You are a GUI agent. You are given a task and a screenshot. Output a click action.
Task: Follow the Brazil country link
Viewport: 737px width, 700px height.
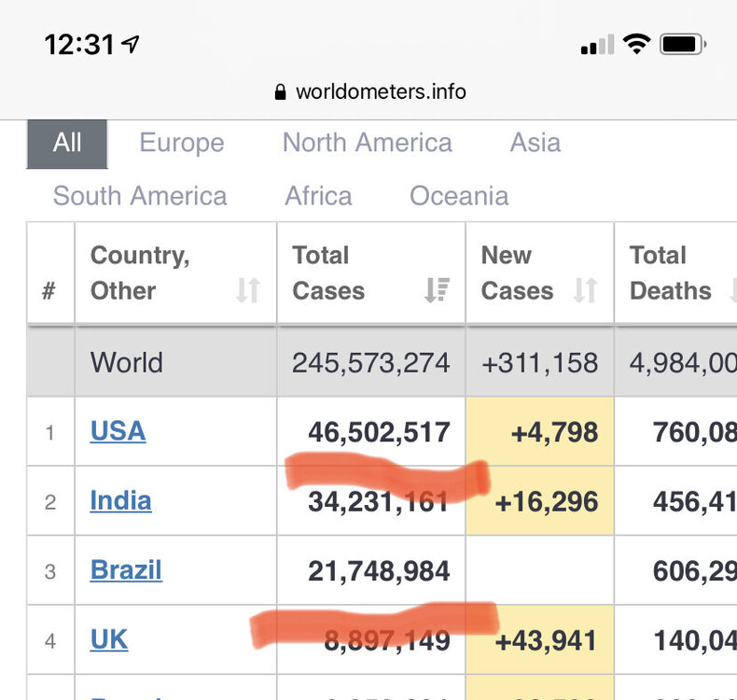coord(126,570)
